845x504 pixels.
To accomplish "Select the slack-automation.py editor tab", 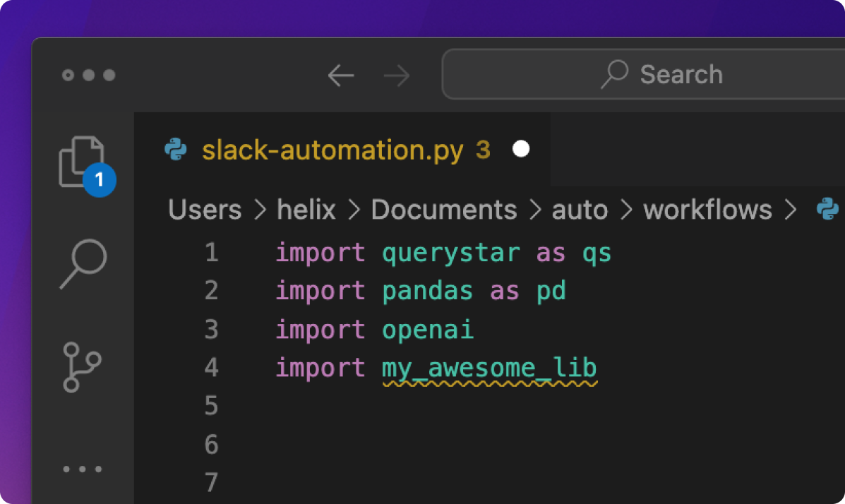I will tap(332, 150).
